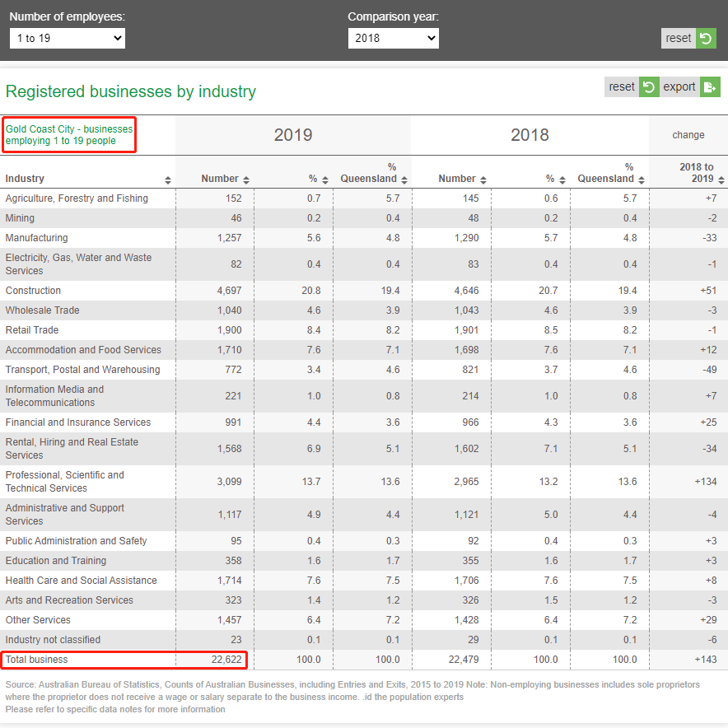The width and height of the screenshot is (728, 728).
Task: Click the Registered businesses by industry heading
Action: pyautogui.click(x=130, y=91)
